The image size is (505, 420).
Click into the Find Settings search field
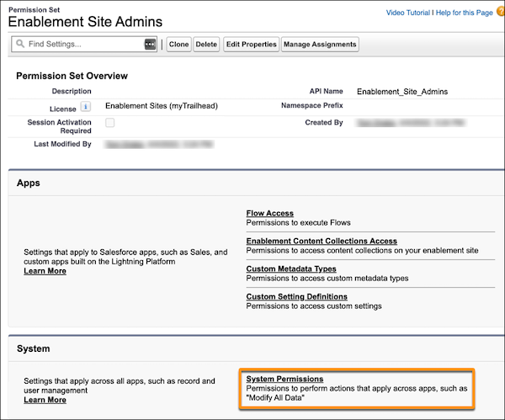coord(84,44)
